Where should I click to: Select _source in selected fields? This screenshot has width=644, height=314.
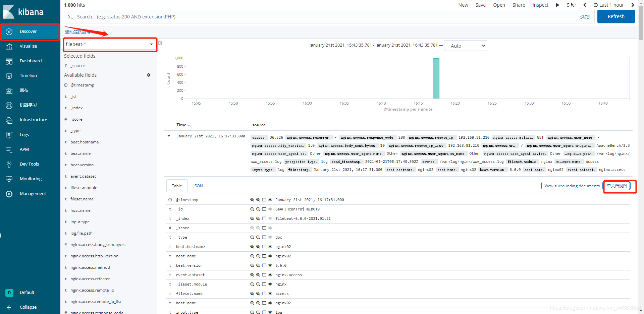tap(78, 66)
